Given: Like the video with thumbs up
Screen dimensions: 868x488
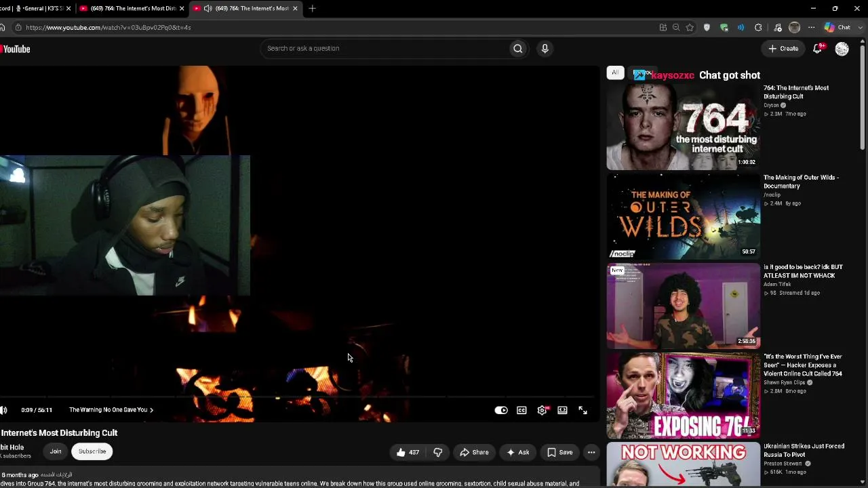Looking at the screenshot, I should tap(408, 452).
